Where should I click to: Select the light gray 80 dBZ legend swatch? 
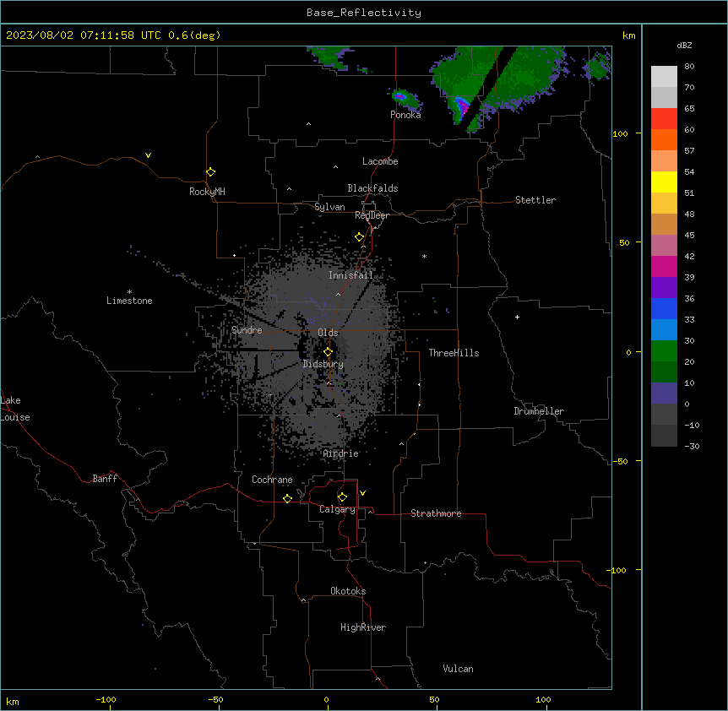pyautogui.click(x=664, y=76)
